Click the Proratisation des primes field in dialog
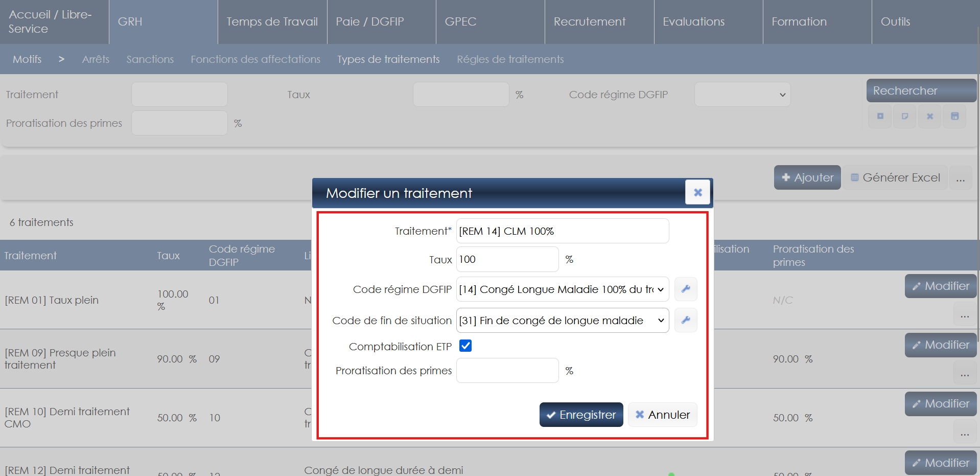This screenshot has height=476, width=980. tap(507, 371)
